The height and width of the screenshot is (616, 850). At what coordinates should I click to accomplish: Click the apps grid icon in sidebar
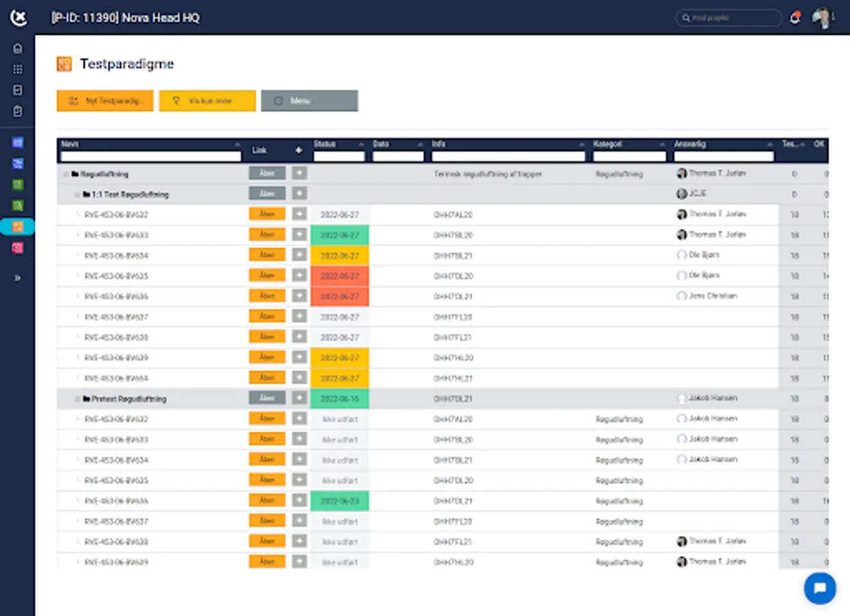click(x=18, y=69)
